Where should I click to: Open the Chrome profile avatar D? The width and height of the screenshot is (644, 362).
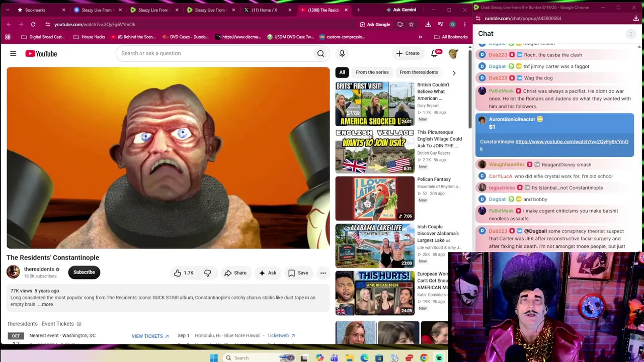point(452,24)
